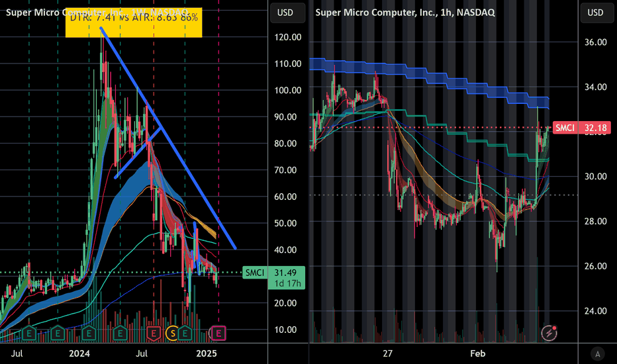Click the 110.00 price axis label
This screenshot has width=617, height=364.
(x=287, y=64)
